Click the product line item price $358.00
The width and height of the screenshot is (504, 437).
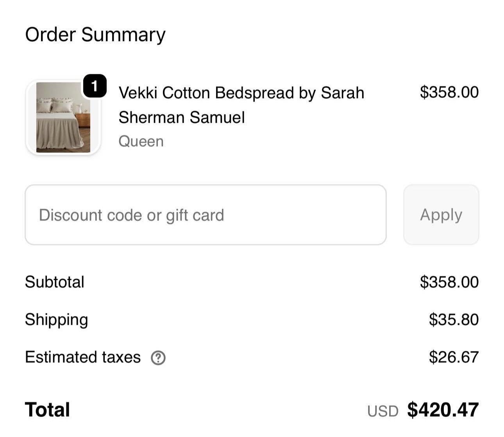[x=449, y=92]
